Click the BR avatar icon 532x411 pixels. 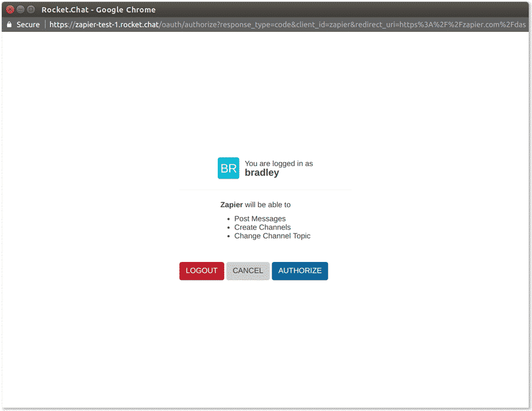click(228, 168)
